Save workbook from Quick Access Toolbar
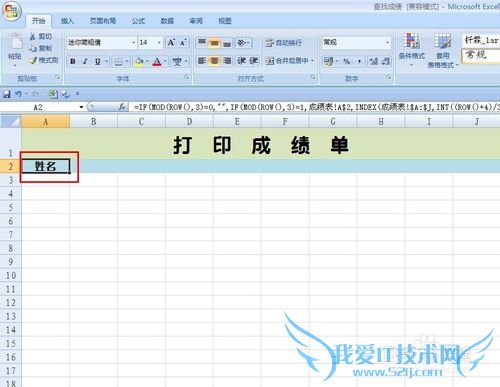 pyautogui.click(x=7, y=94)
